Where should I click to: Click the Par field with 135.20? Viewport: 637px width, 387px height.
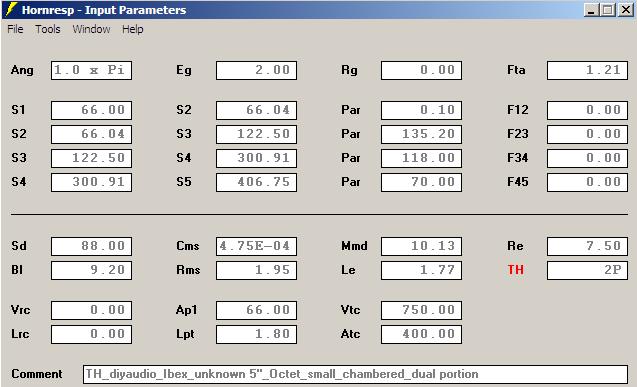coord(421,134)
